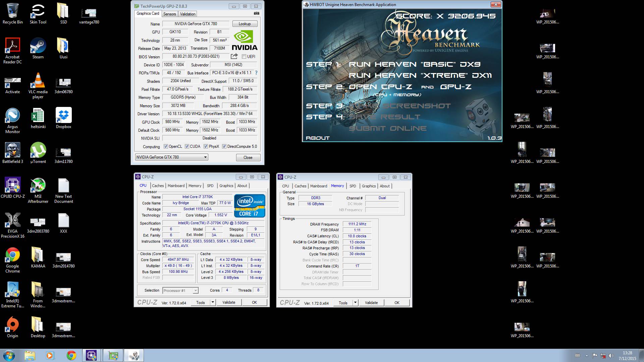Open the Caches tab in left CPU-Z window
This screenshot has height=362, width=644.
click(x=158, y=186)
